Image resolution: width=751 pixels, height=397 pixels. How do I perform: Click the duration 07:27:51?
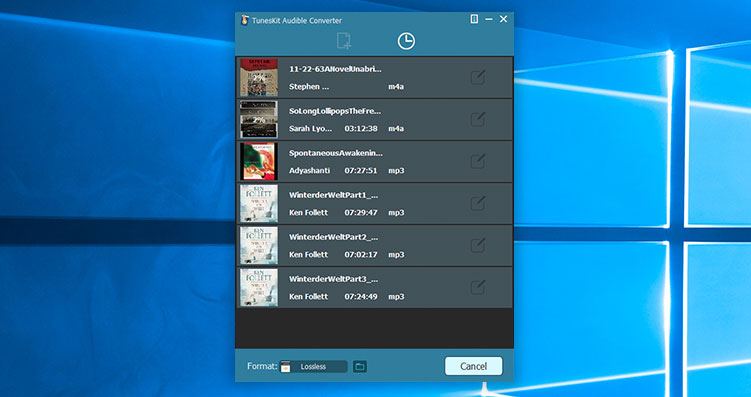[361, 171]
